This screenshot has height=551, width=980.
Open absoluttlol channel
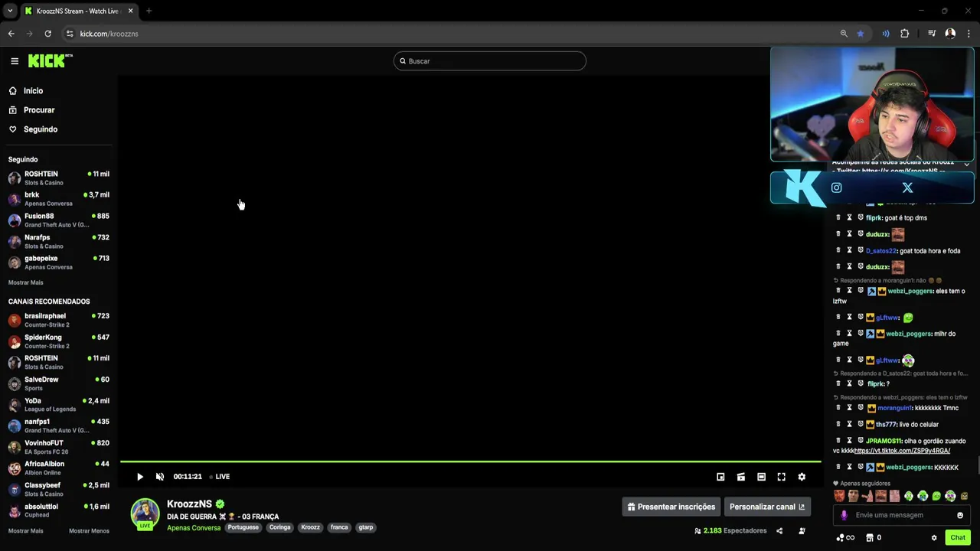tap(58, 510)
